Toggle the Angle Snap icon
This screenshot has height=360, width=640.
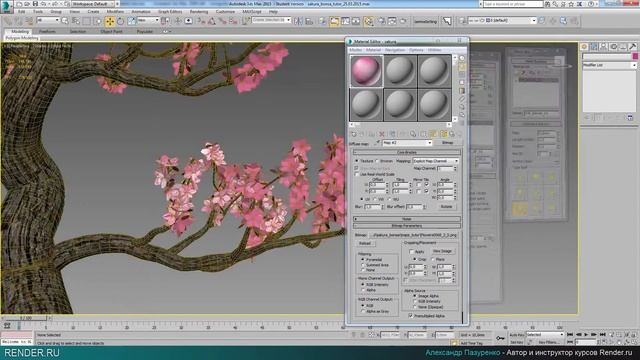211,21
